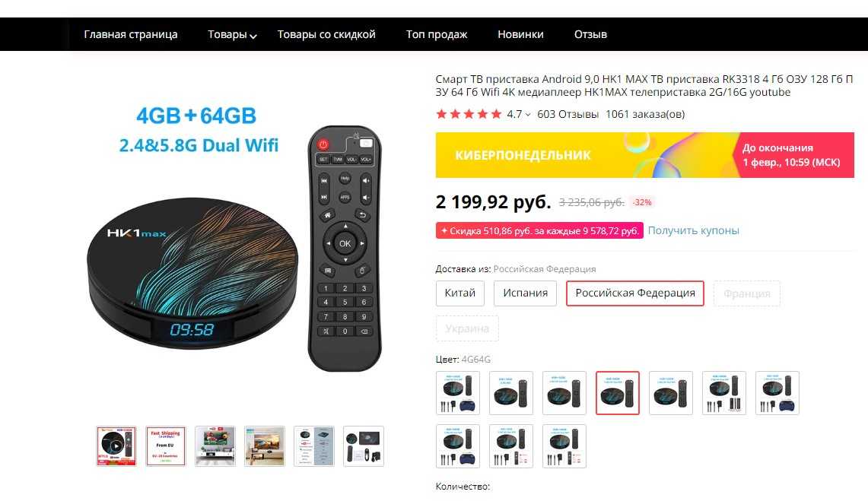The width and height of the screenshot is (868, 501).
Task: Select Российская Федерация shipping option
Action: [x=635, y=293]
